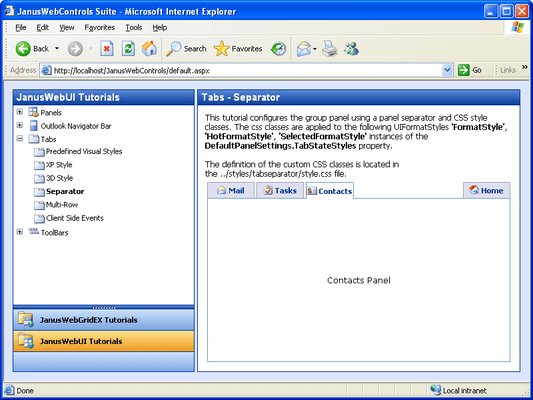
Task: Click the Refresh page icon
Action: tap(128, 49)
